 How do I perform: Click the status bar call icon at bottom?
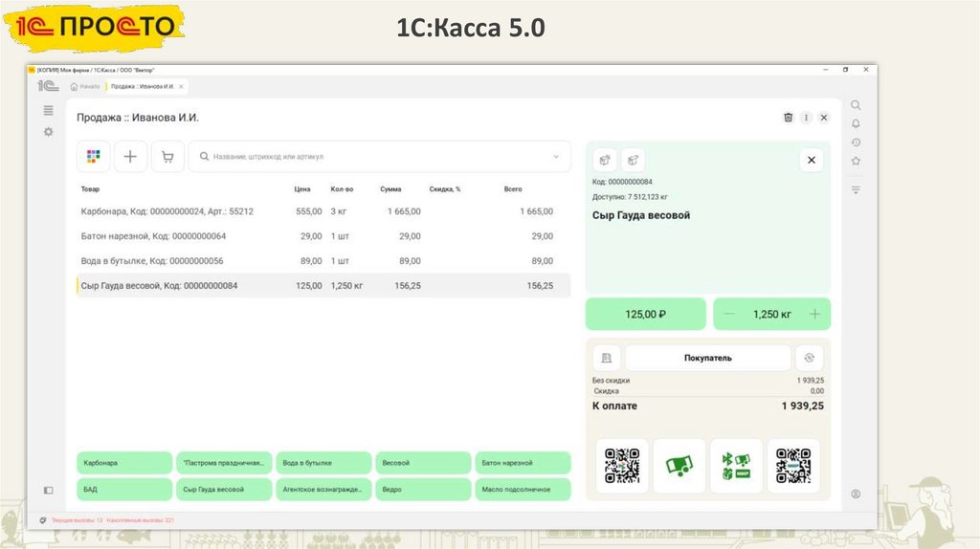pyautogui.click(x=43, y=520)
